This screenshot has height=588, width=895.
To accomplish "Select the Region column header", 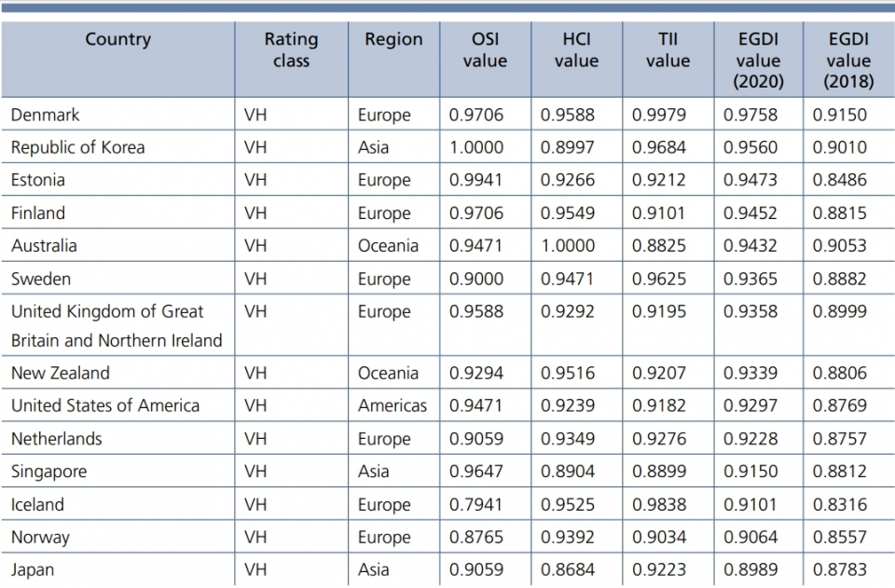I will click(x=393, y=40).
